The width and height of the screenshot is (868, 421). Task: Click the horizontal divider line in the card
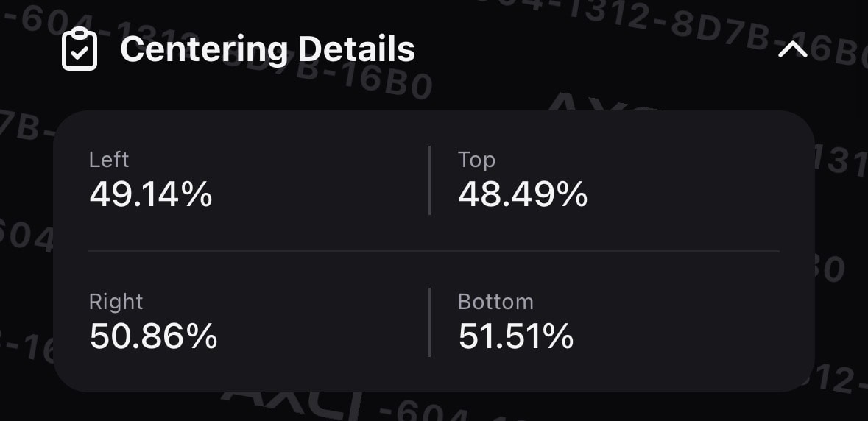[434, 251]
